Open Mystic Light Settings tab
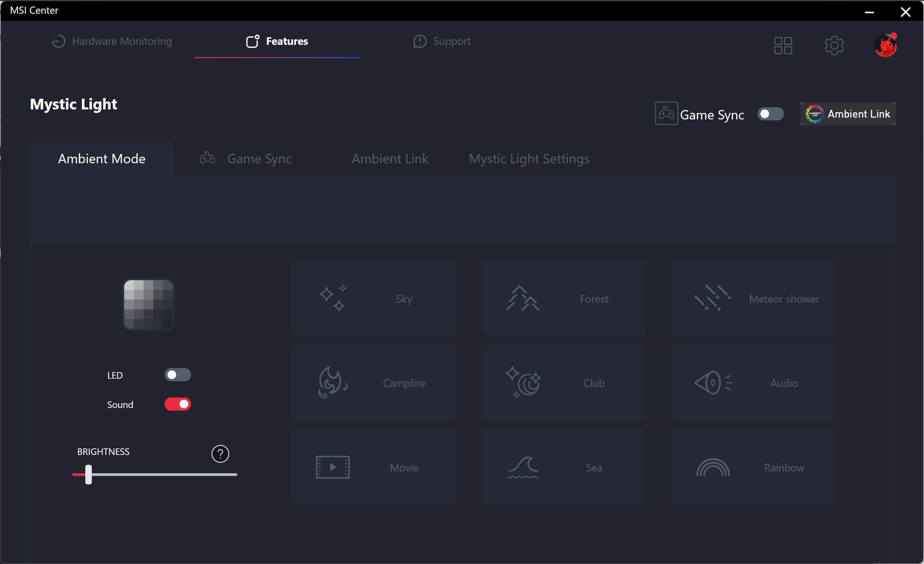 529,159
